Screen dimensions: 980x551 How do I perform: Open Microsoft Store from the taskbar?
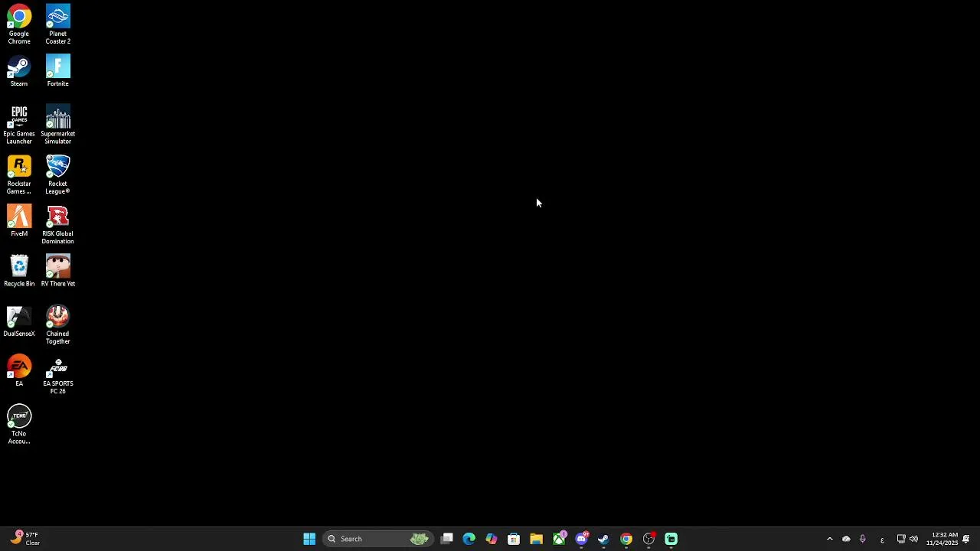click(514, 539)
